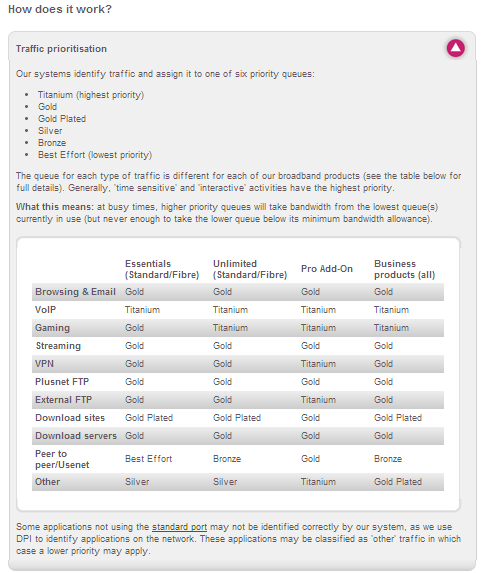
Task: Select the Browsing & Email row label
Action: click(75, 292)
